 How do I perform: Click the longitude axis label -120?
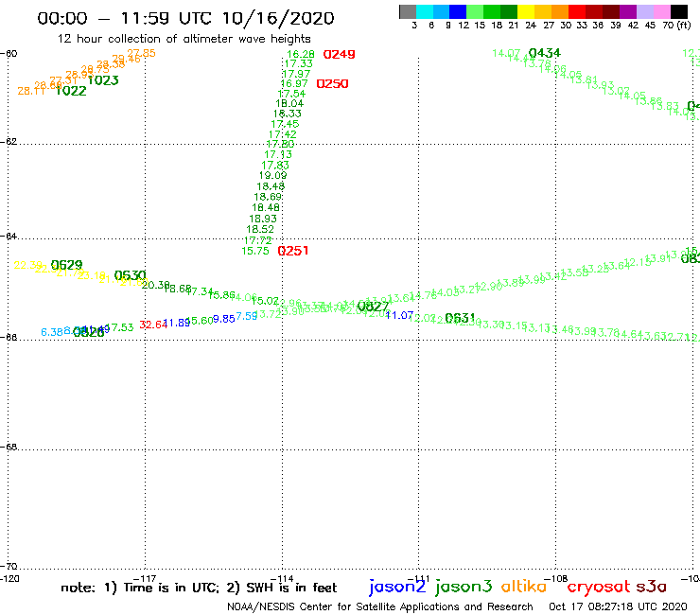[x=9, y=579]
